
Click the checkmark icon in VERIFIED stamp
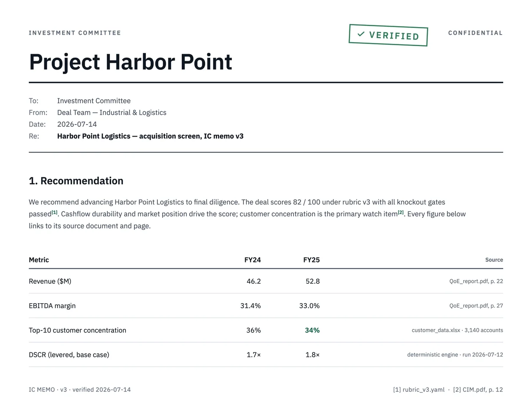tap(361, 34)
